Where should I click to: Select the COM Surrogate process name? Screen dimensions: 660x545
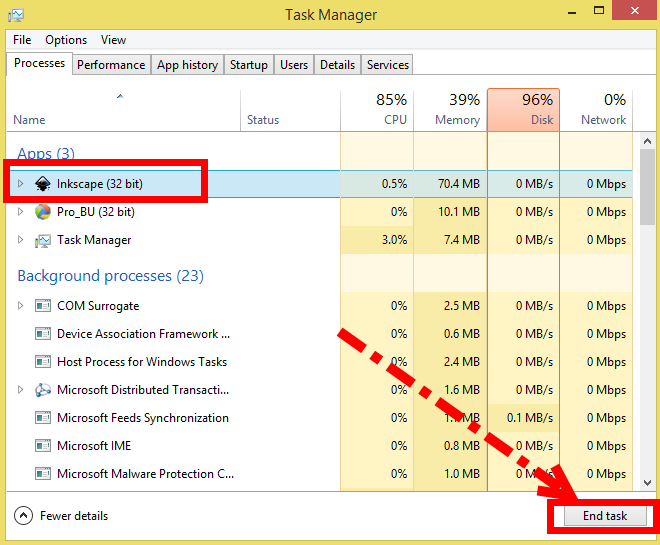[x=98, y=306]
